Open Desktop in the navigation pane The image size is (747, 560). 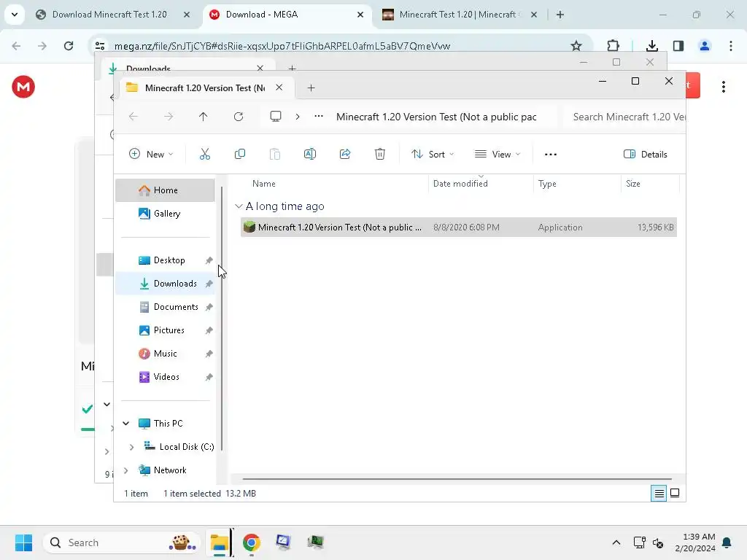tap(166, 260)
